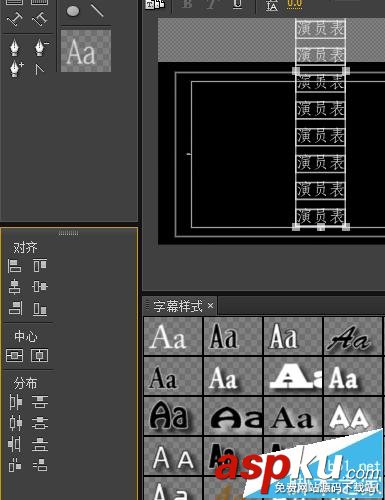Distribute objects with even vertical spacing
This screenshot has width=385, height=500.
[x=40, y=465]
